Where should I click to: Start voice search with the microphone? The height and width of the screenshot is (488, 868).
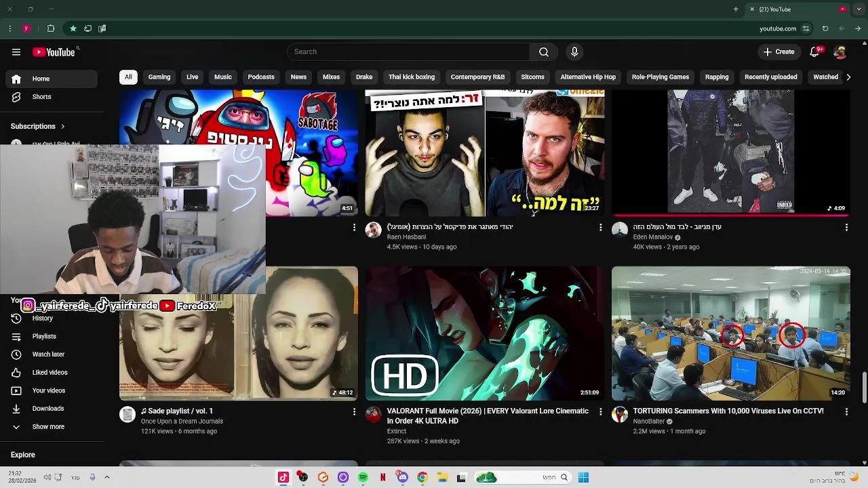pos(574,52)
